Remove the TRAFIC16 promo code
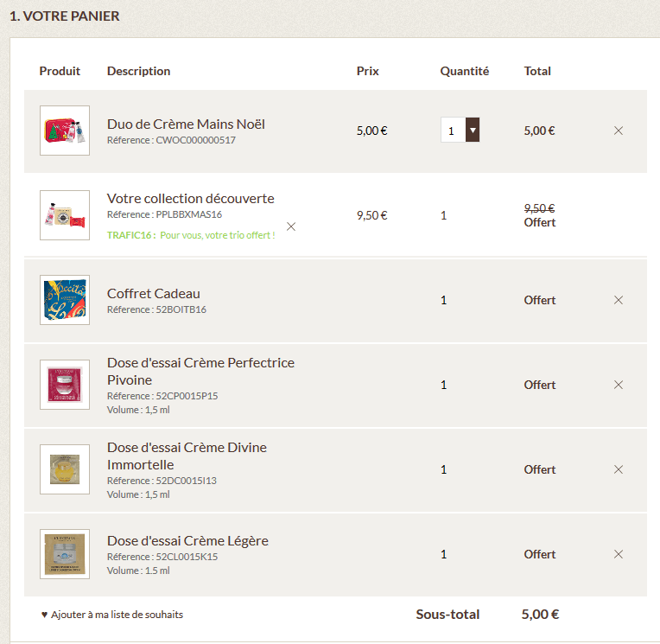 (x=291, y=226)
